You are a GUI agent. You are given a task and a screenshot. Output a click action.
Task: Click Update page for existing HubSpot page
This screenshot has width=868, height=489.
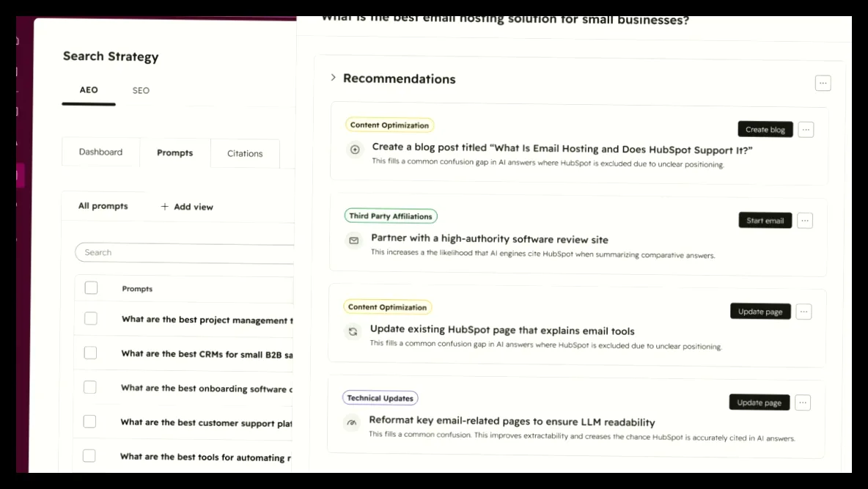pyautogui.click(x=760, y=312)
